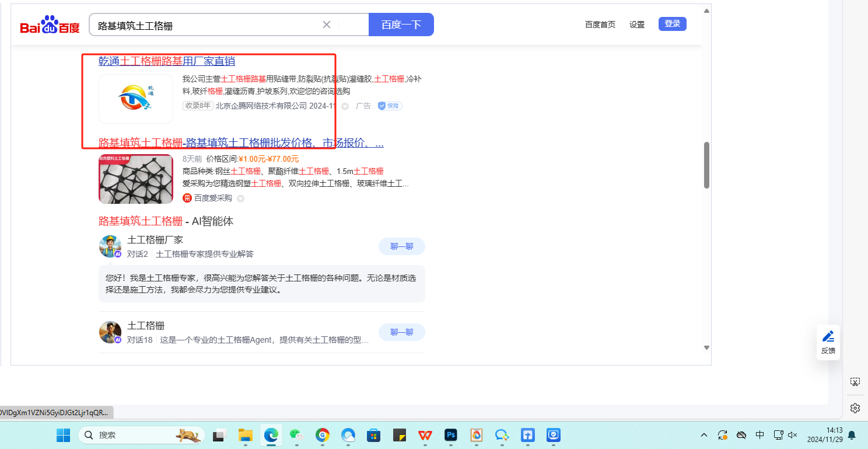The image size is (868, 449).
Task: Open the 乾通土工格栅路基用厂家直销 result link
Action: [x=167, y=61]
